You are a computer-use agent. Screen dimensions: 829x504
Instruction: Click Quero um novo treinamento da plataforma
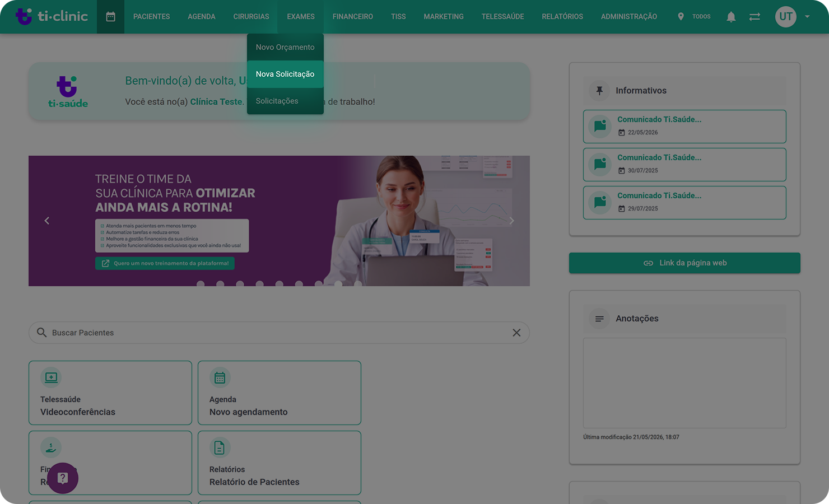point(165,263)
